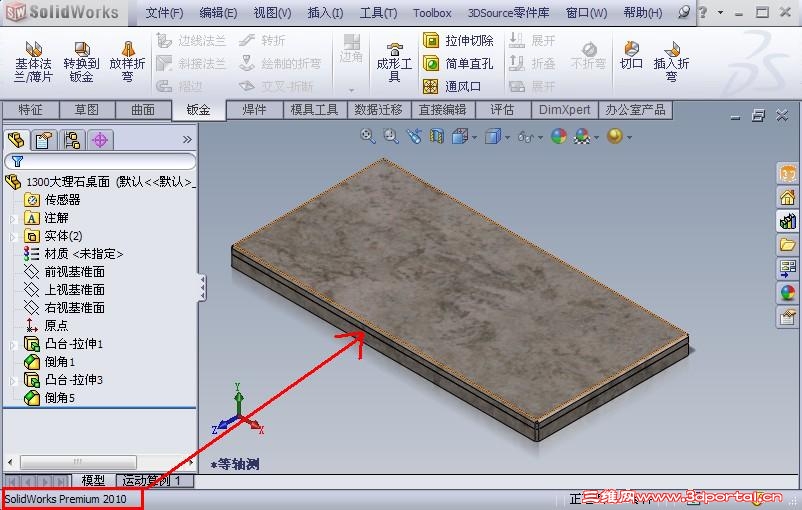This screenshot has height=510, width=802.
Task: Select Simple Hole (简单直孔) tool
Action: 458,63
